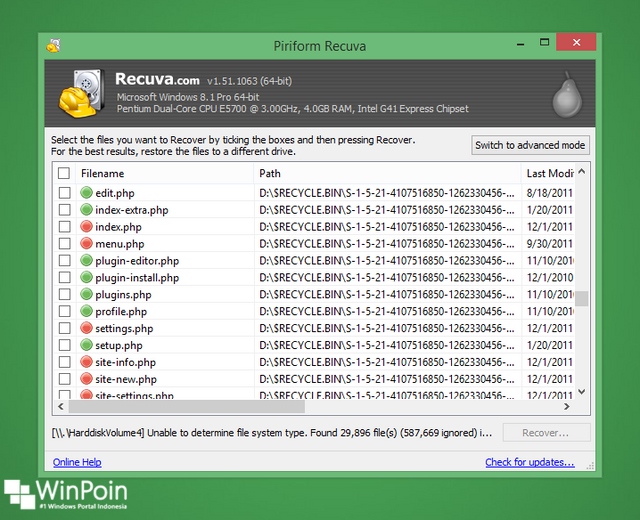
Task: Tick the checkbox for profile.php
Action: coord(64,311)
